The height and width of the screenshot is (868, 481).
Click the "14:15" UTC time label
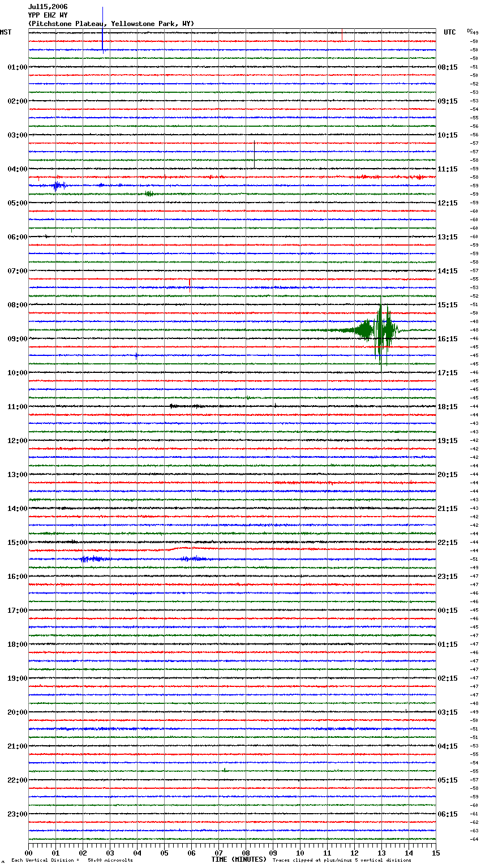[448, 271]
